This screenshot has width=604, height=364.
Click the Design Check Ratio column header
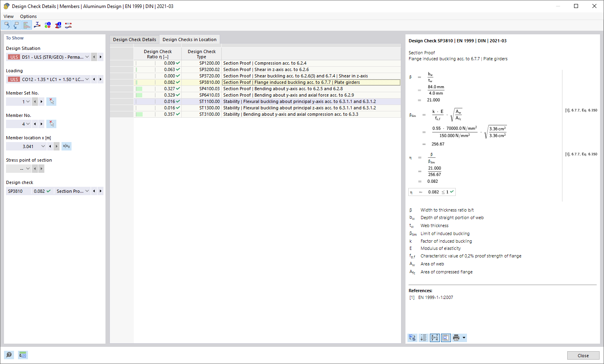tap(157, 54)
